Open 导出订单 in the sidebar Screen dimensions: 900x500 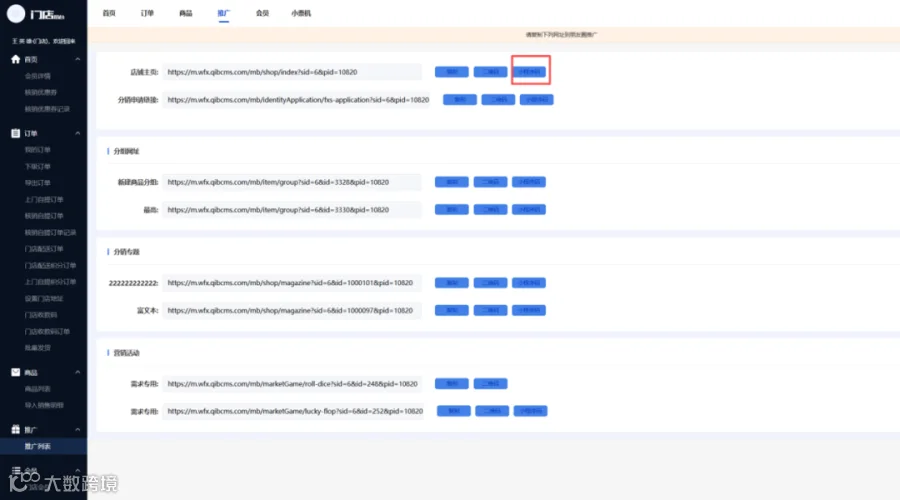[38, 183]
